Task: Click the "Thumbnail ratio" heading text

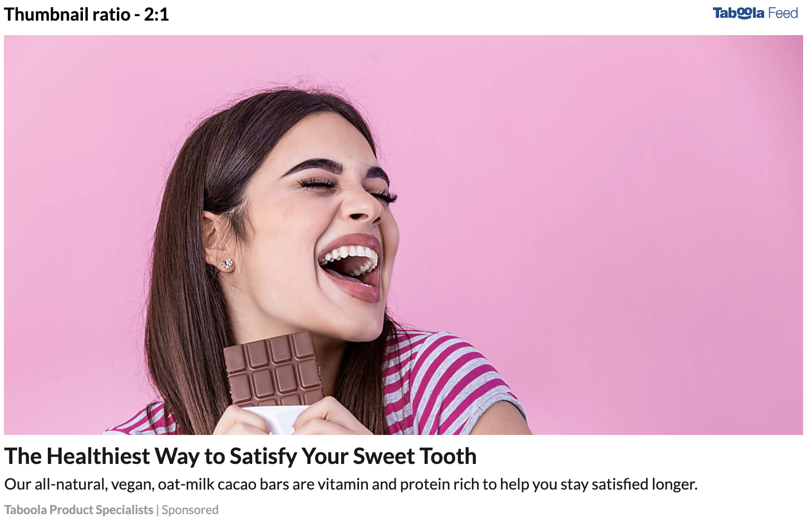Action: click(67, 14)
